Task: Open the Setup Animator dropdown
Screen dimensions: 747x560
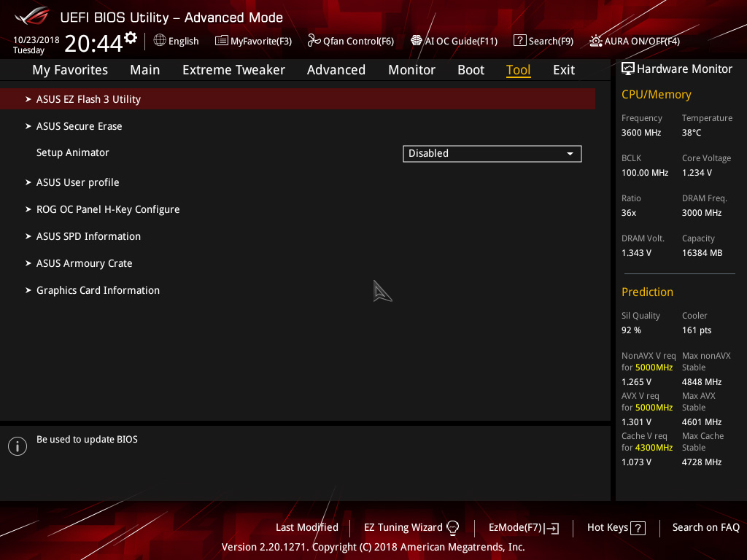Action: tap(492, 154)
